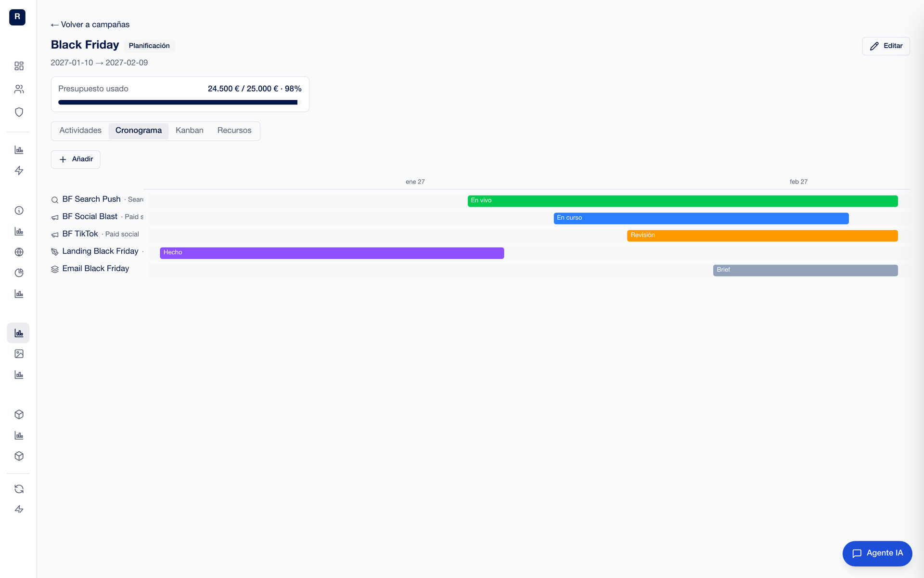
Task: Click the Presupuesto usado progress bar
Action: point(180,102)
